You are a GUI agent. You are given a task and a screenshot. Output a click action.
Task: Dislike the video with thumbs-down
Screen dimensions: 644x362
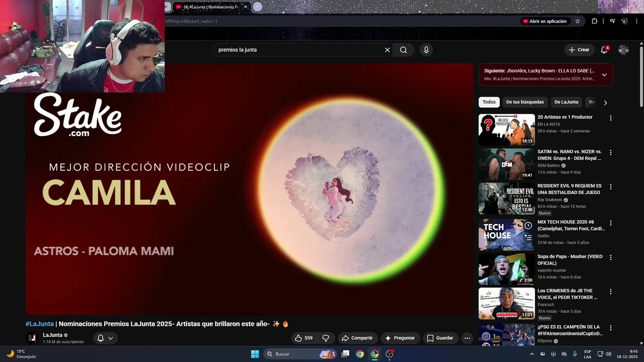point(326,338)
